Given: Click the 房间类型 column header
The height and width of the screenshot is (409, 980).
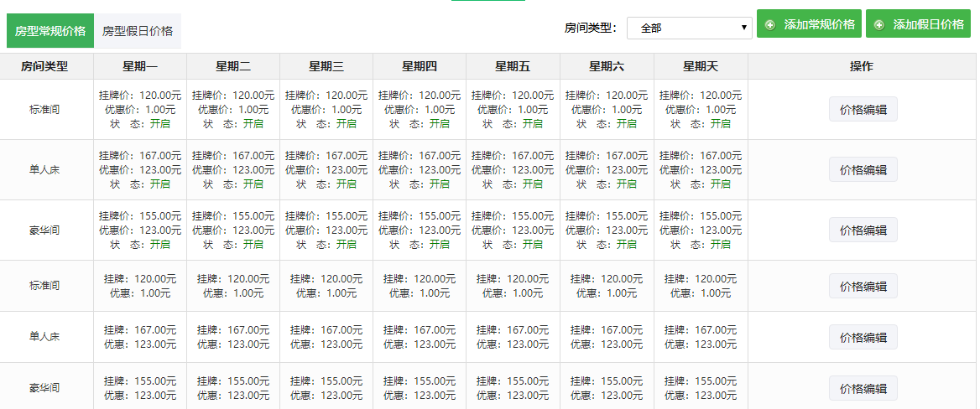Looking at the screenshot, I should 44,66.
